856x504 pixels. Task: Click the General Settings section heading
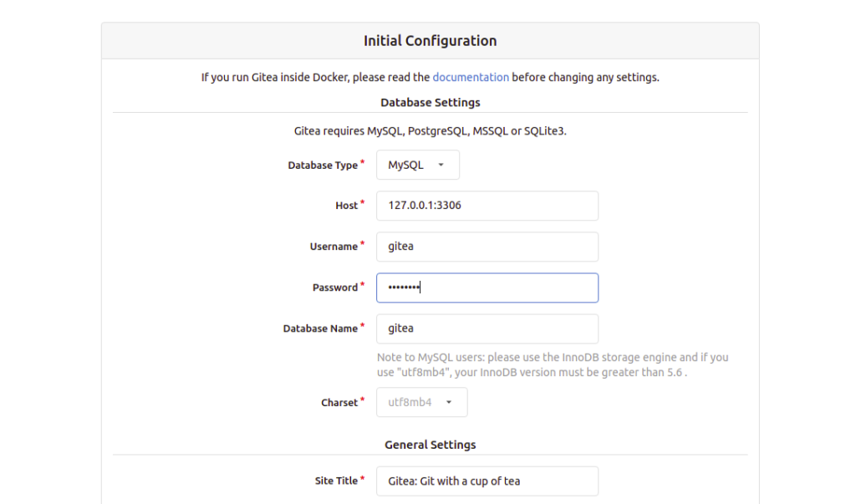point(431,445)
